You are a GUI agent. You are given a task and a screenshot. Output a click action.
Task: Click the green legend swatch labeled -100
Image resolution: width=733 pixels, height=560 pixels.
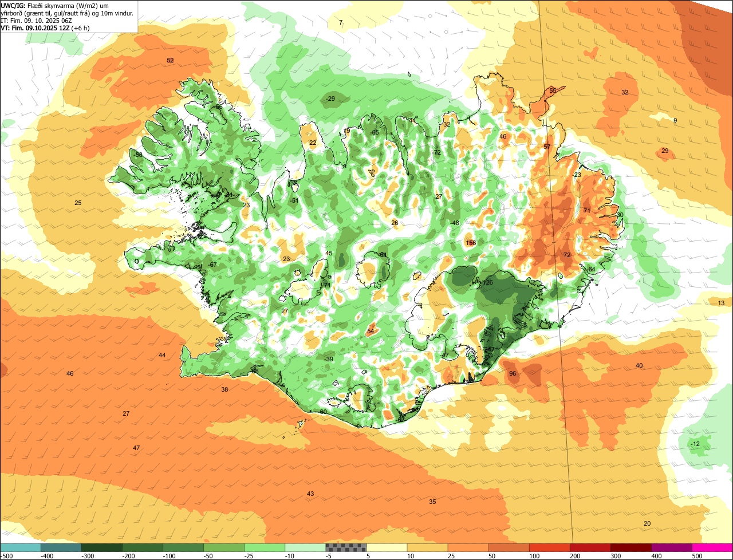pyautogui.click(x=183, y=547)
